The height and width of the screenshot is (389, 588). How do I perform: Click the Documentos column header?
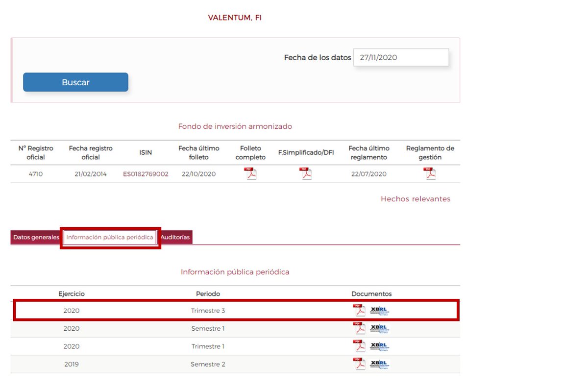[371, 294]
